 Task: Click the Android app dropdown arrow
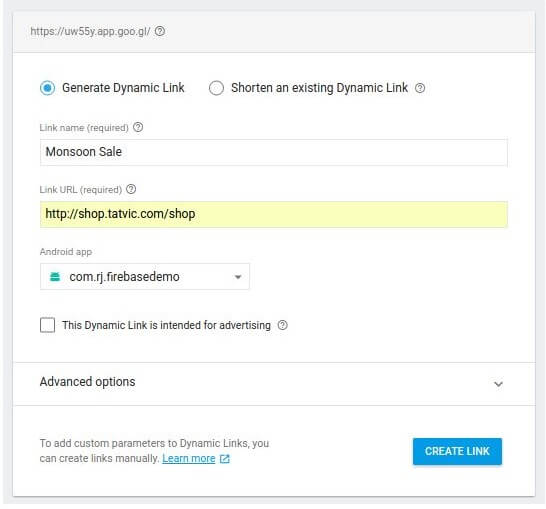click(x=238, y=277)
